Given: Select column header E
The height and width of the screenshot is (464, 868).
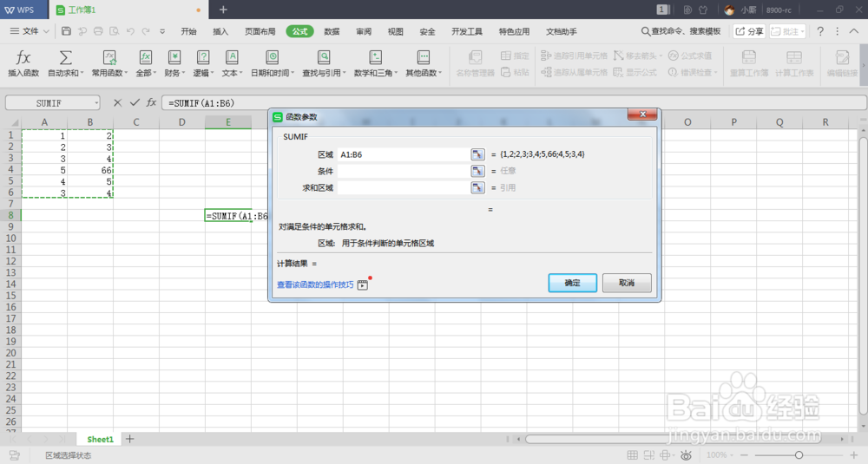Looking at the screenshot, I should tap(228, 122).
